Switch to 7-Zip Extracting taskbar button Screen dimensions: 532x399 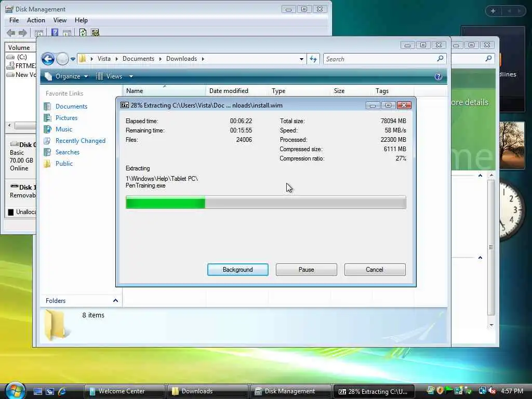pyautogui.click(x=374, y=391)
